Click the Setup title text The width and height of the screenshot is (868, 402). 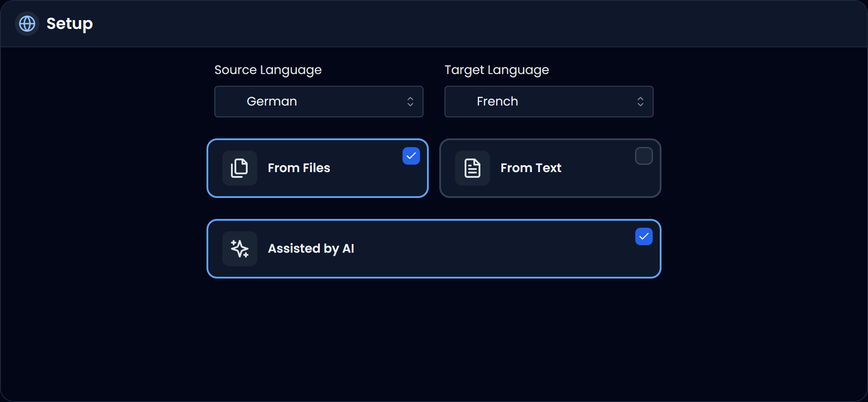point(69,24)
